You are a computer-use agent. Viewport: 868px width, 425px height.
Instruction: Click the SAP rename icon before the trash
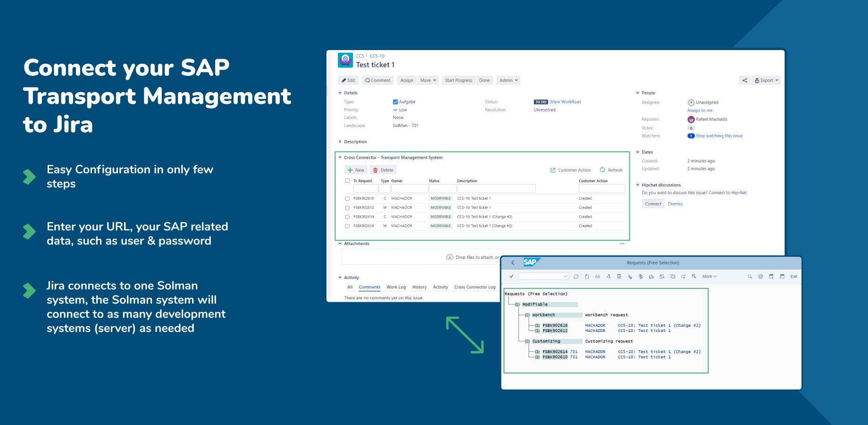coord(608,276)
